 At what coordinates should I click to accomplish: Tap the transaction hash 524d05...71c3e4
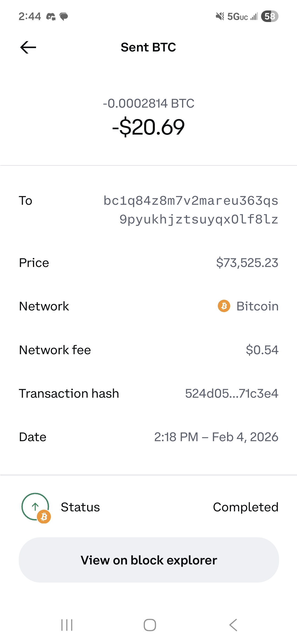pyautogui.click(x=232, y=394)
